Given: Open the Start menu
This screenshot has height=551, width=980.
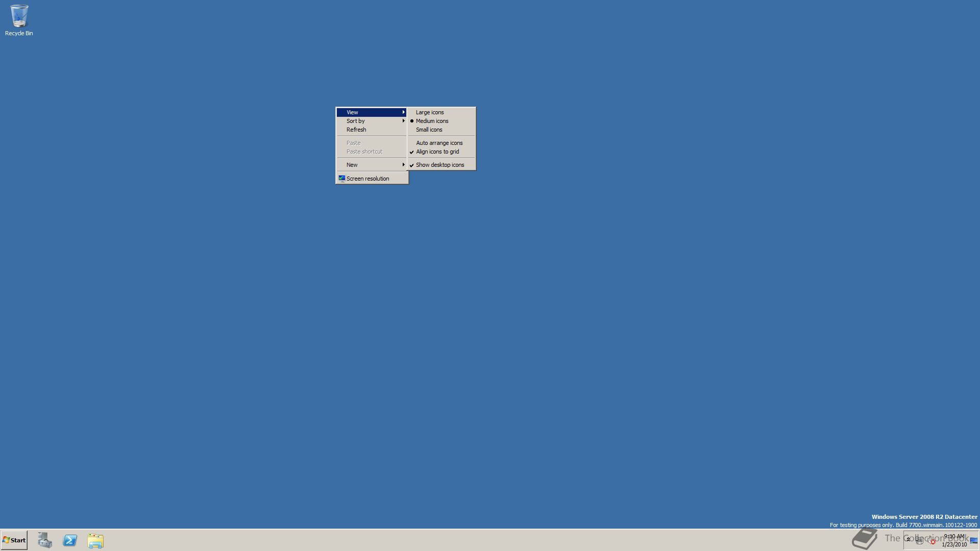Looking at the screenshot, I should pos(14,540).
